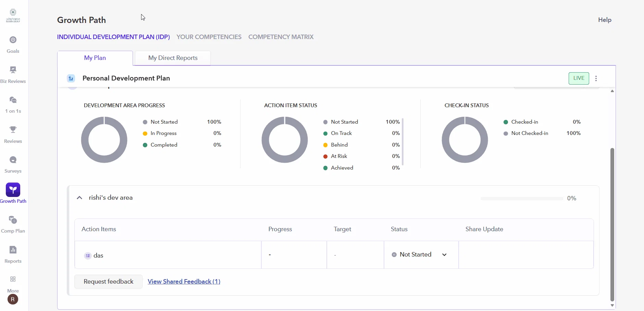Open the Competency Matrix tab
Screen dimensions: 644x311
281,37
